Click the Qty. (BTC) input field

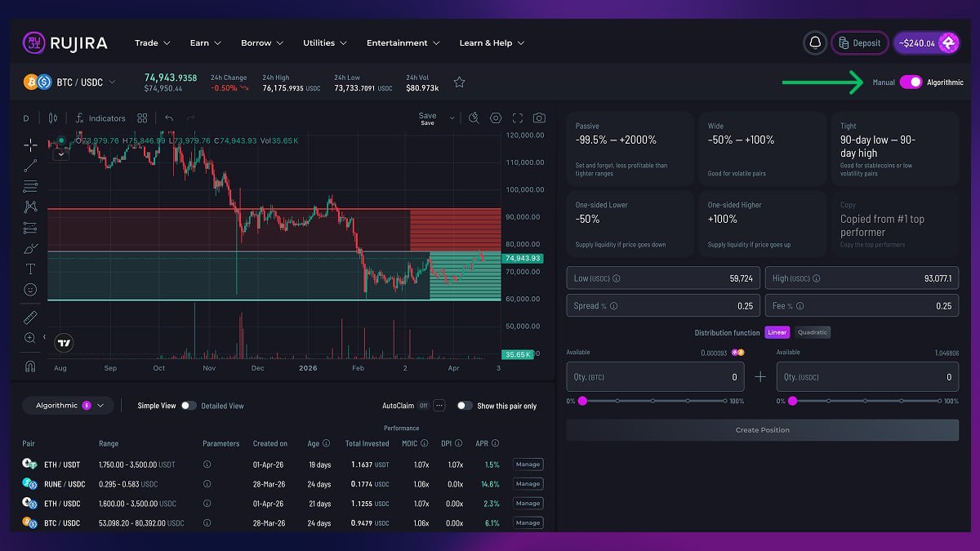pyautogui.click(x=656, y=377)
